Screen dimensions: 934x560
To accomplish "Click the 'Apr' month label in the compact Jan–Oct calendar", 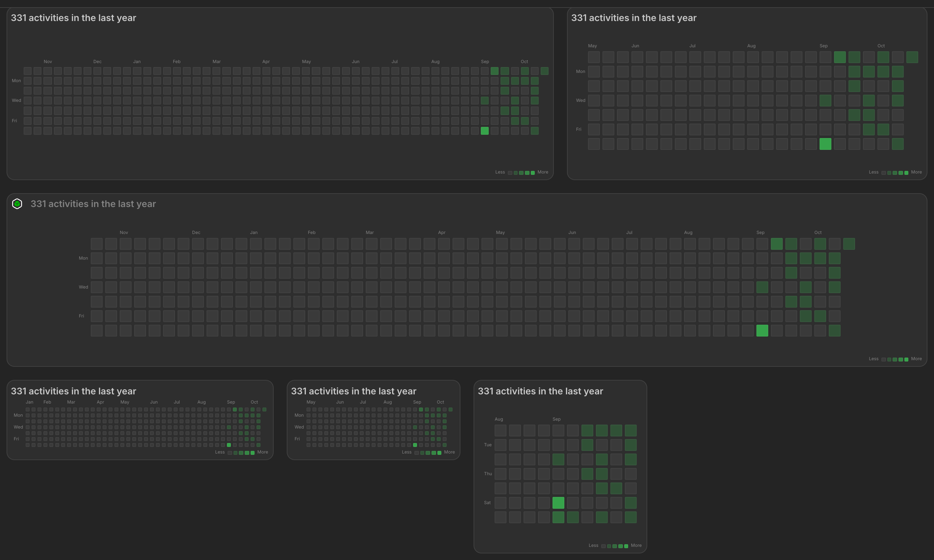I will (x=100, y=402).
